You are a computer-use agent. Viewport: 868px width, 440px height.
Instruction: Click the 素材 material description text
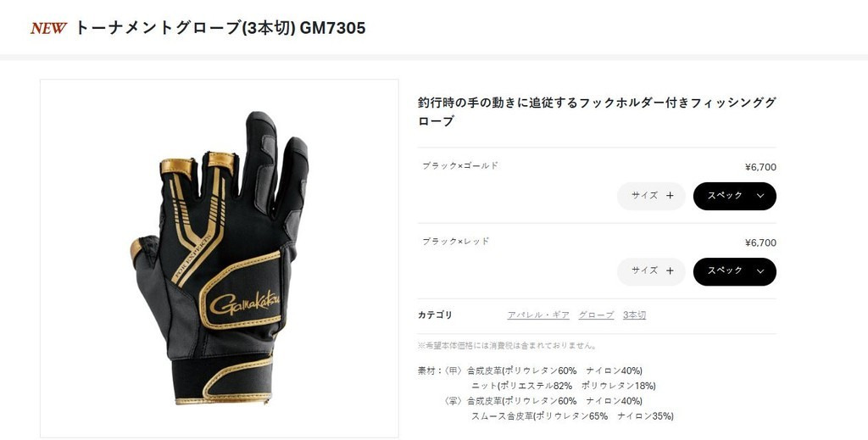[545, 393]
